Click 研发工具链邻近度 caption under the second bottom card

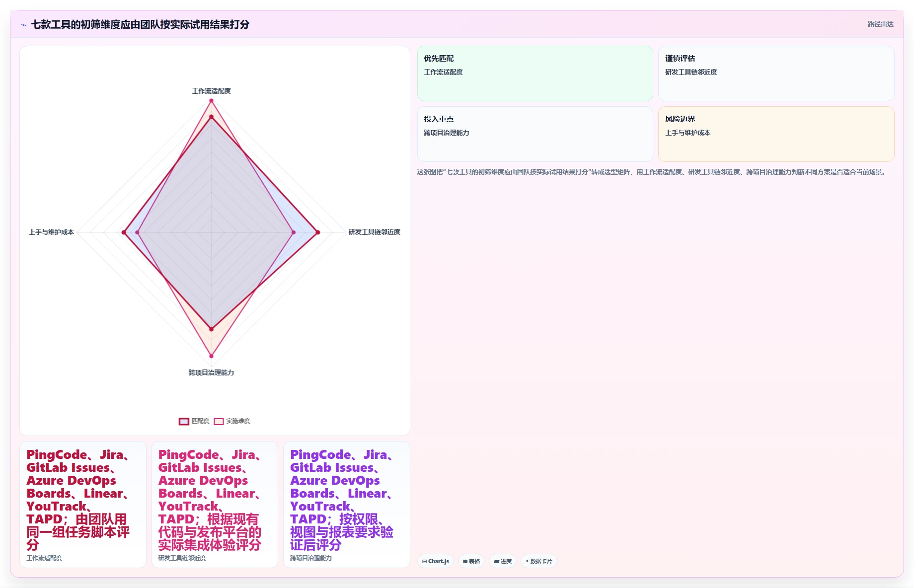(x=182, y=558)
